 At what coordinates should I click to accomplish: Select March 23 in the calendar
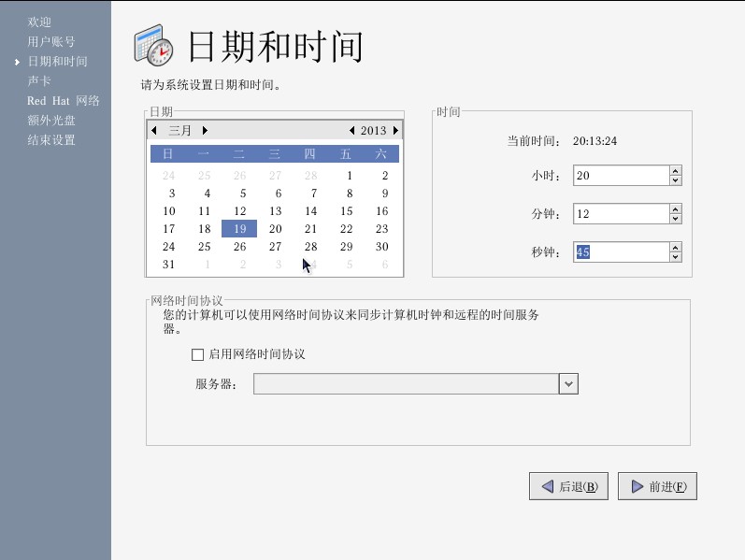(x=381, y=229)
